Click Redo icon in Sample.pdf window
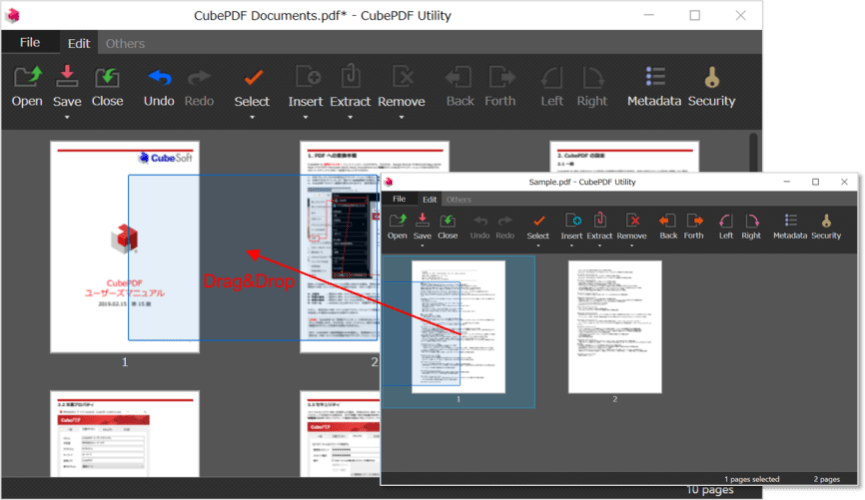The image size is (865, 500). 505,221
